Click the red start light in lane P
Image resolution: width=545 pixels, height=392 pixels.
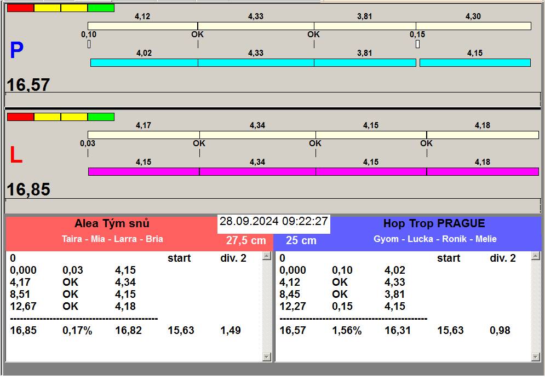click(20, 8)
